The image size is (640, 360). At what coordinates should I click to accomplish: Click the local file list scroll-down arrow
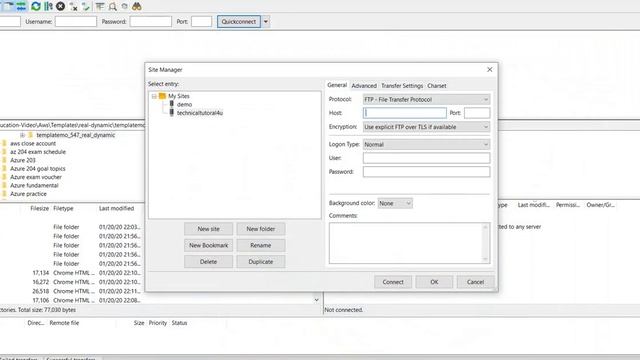[x=316, y=300]
